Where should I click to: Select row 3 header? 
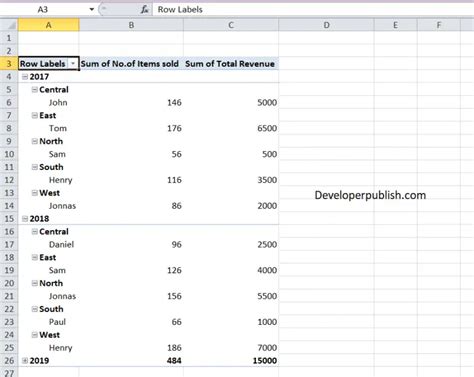point(9,64)
